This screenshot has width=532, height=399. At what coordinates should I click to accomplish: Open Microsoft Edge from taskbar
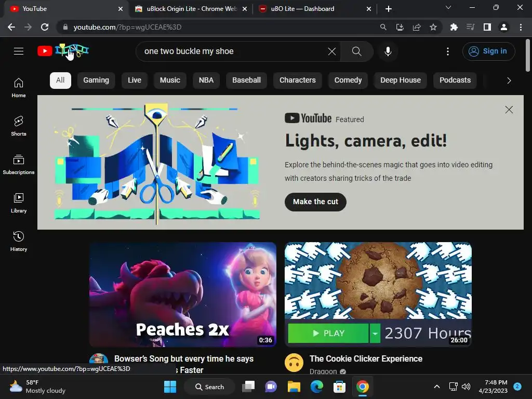pos(316,387)
